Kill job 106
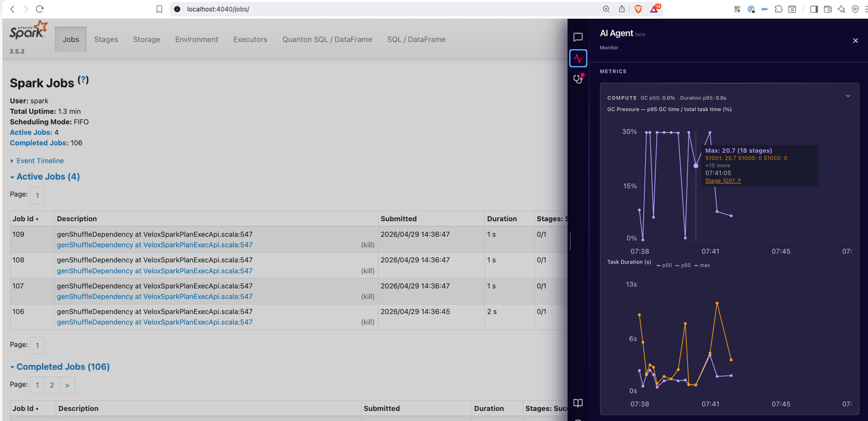This screenshot has height=421, width=868. [x=368, y=322]
